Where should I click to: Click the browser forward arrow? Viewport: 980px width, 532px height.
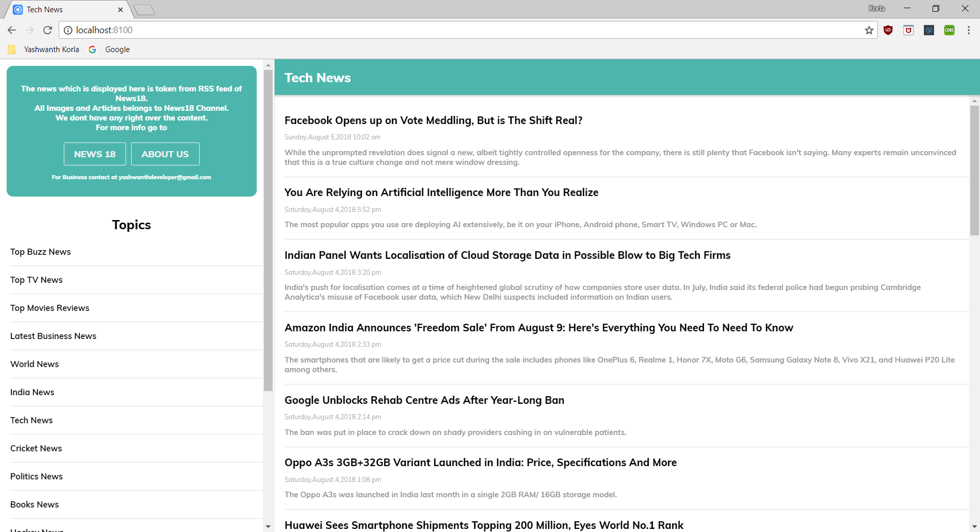click(x=30, y=30)
